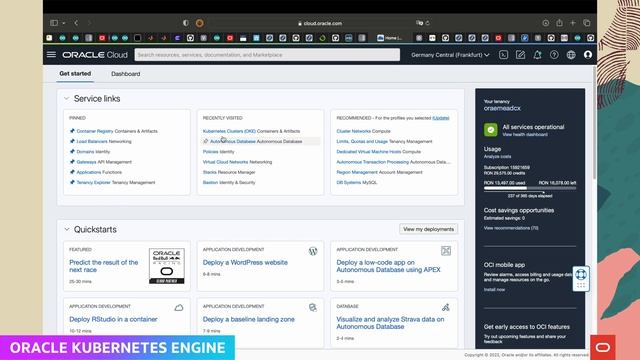Open Cluster Networks recommended link
640x360 pixels.
point(353,131)
